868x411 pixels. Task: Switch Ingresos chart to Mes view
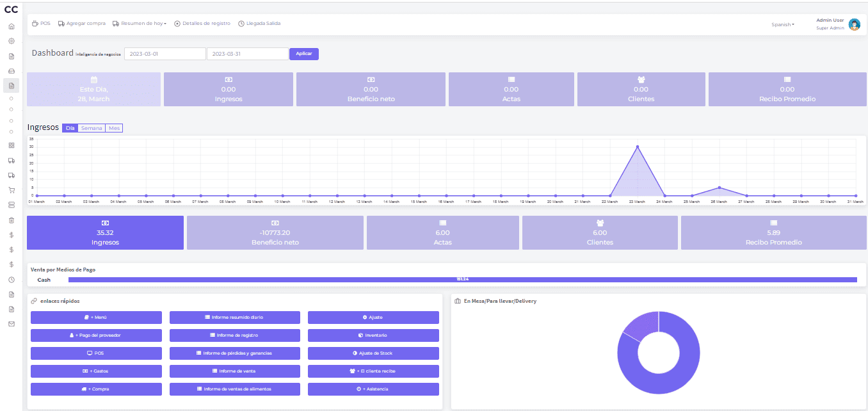pyautogui.click(x=114, y=128)
